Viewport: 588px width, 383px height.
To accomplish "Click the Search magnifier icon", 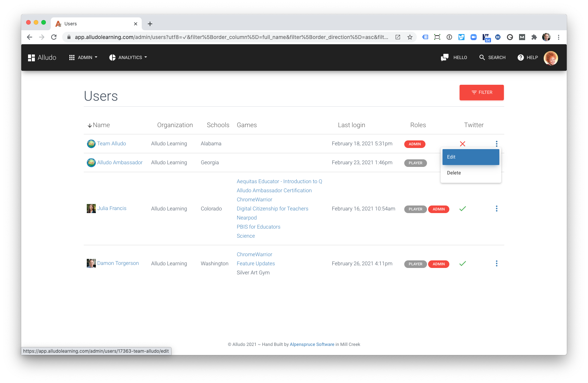I will pyautogui.click(x=482, y=57).
